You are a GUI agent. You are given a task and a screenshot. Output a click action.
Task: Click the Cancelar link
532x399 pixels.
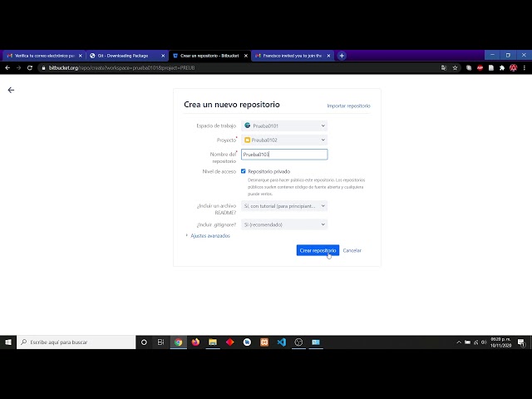[x=352, y=250]
